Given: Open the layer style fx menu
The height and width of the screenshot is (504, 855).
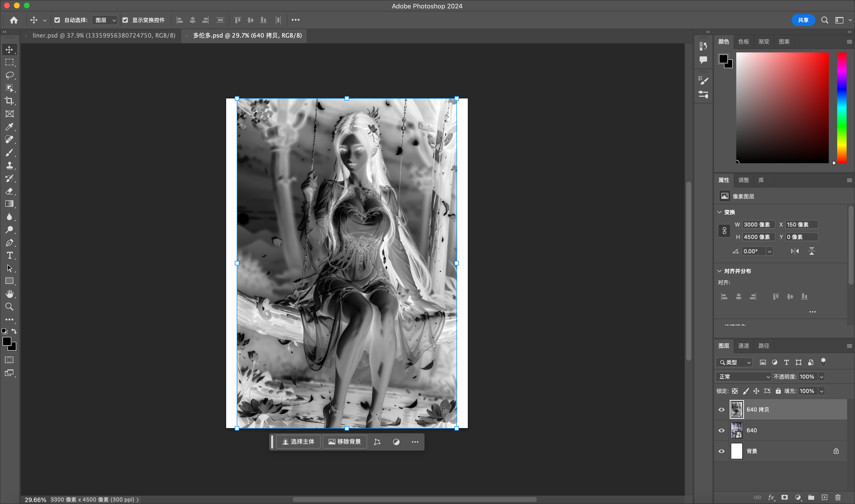Looking at the screenshot, I should 771,498.
